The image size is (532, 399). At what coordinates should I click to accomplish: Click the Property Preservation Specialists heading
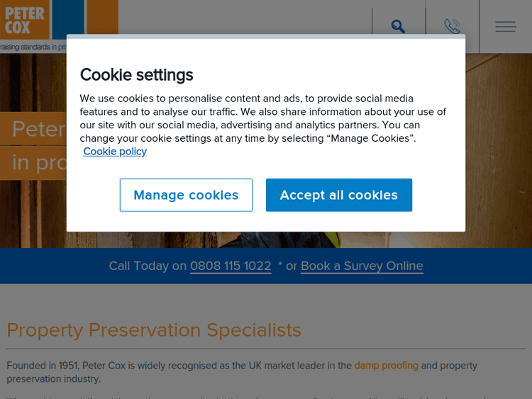point(154,330)
